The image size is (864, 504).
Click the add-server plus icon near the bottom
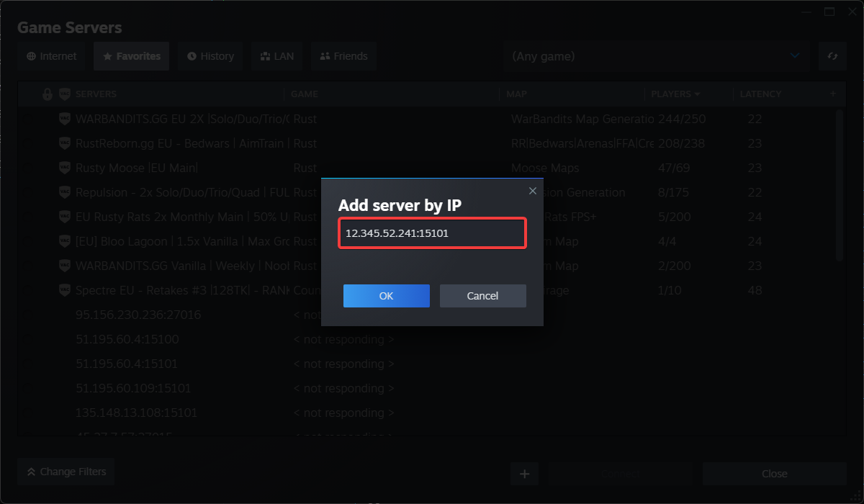pos(525,474)
